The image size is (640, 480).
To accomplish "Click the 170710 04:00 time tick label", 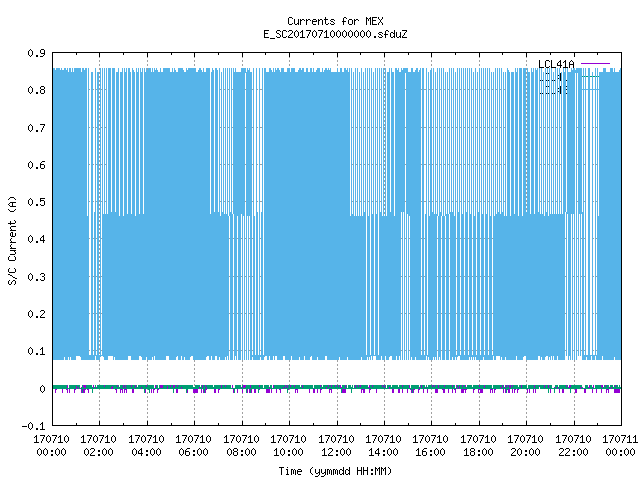I will (x=146, y=446).
